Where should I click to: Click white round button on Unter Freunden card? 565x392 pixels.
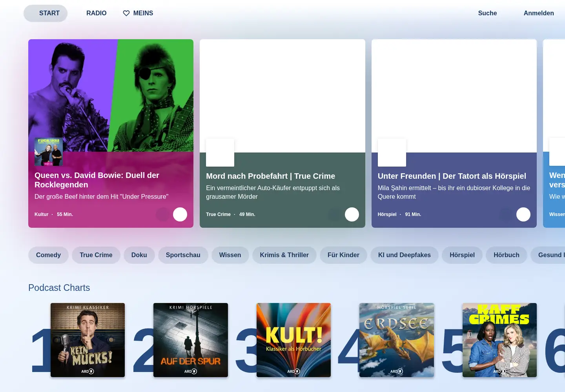523,214
